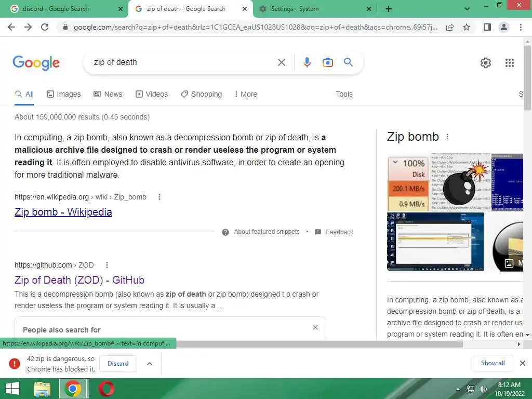Open the Chrome side panel

tap(487, 27)
